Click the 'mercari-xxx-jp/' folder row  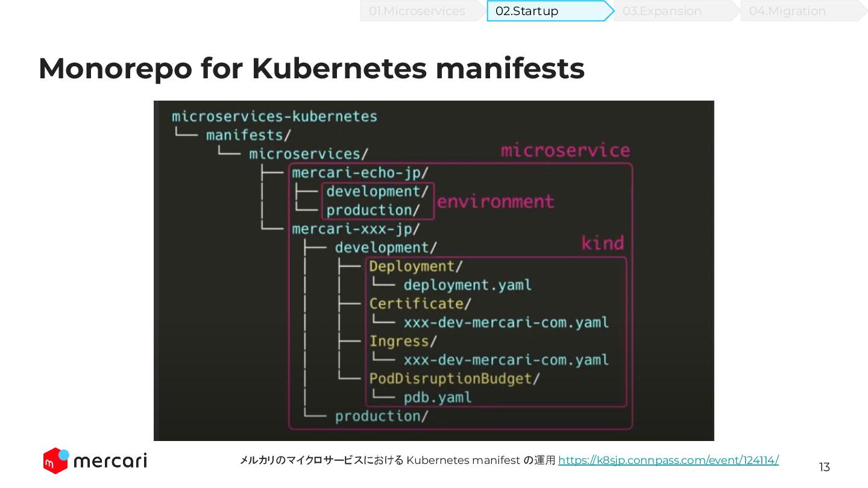[356, 229]
